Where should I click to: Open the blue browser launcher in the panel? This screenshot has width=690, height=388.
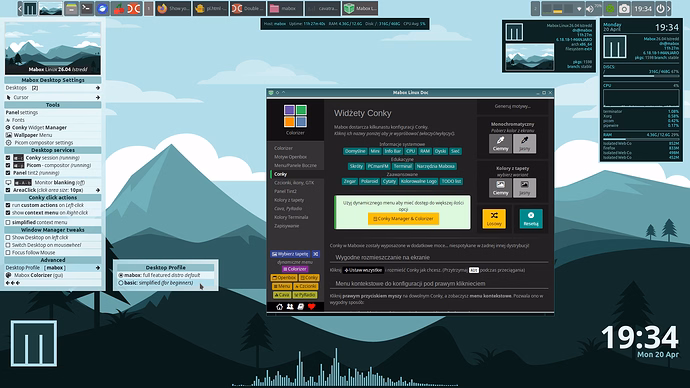tap(102, 8)
